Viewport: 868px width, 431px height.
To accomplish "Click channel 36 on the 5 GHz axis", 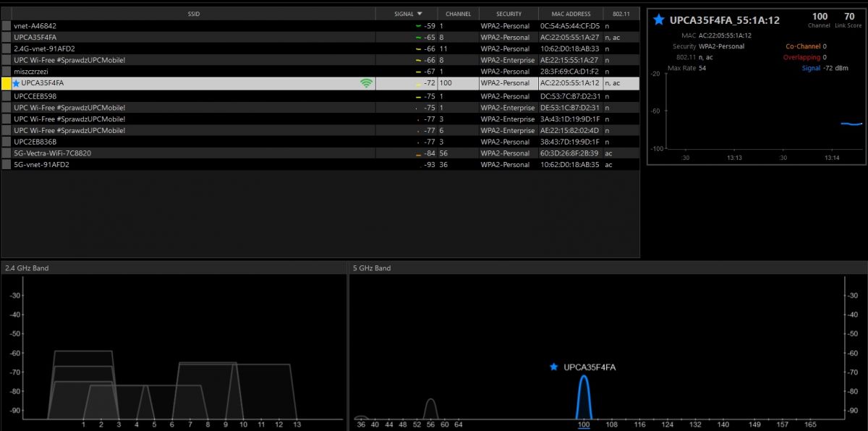I will (361, 424).
